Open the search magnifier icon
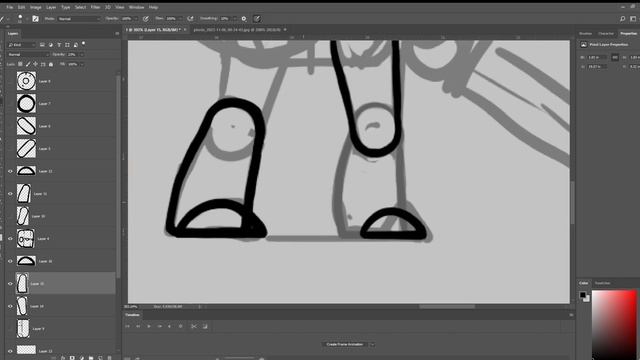Screen dimensions: 640x360 pyautogui.click(x=622, y=19)
